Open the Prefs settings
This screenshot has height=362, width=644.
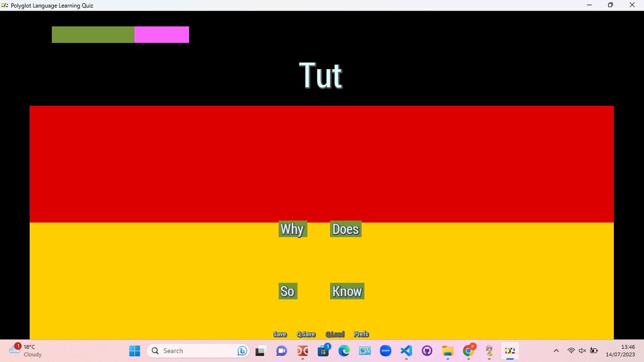(361, 334)
